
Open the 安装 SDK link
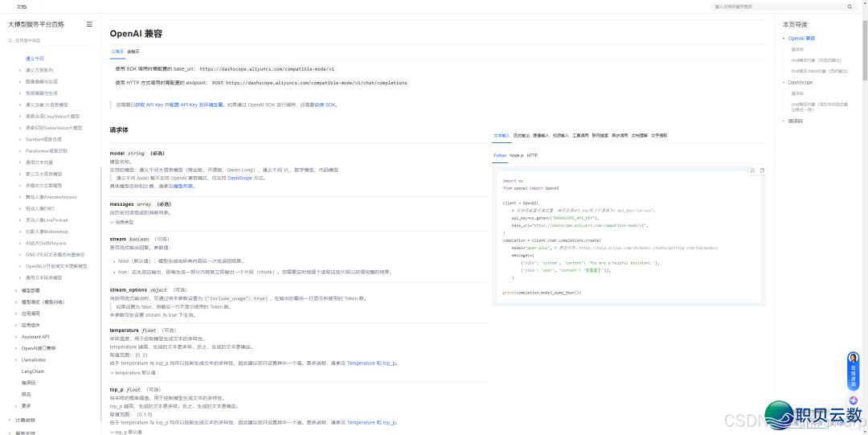[x=325, y=105]
